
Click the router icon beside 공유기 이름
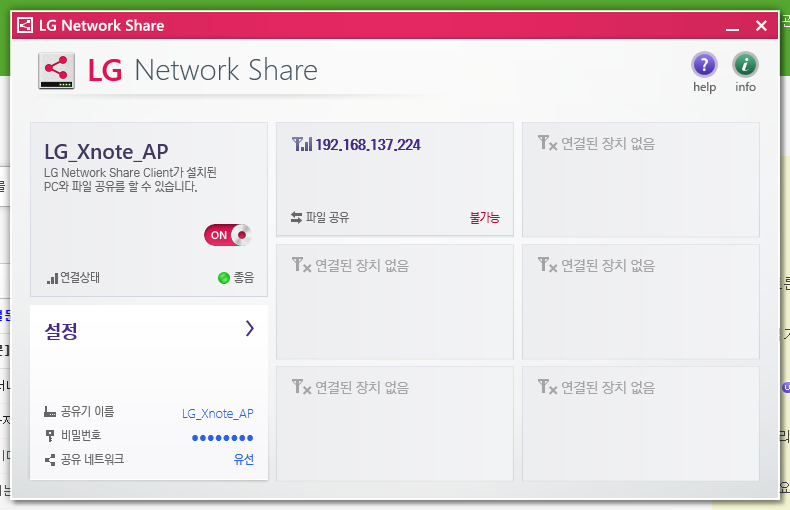click(50, 412)
